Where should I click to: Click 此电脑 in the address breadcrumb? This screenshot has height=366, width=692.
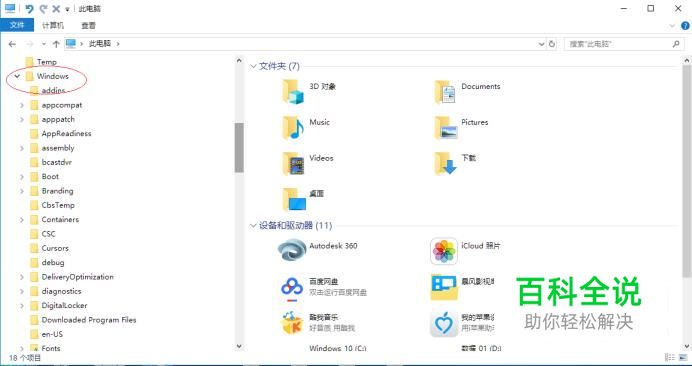click(100, 44)
